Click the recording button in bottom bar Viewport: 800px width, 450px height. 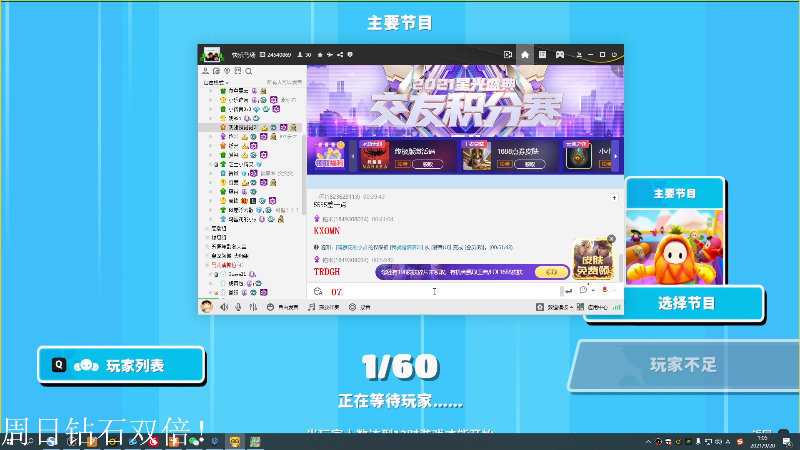[360, 307]
